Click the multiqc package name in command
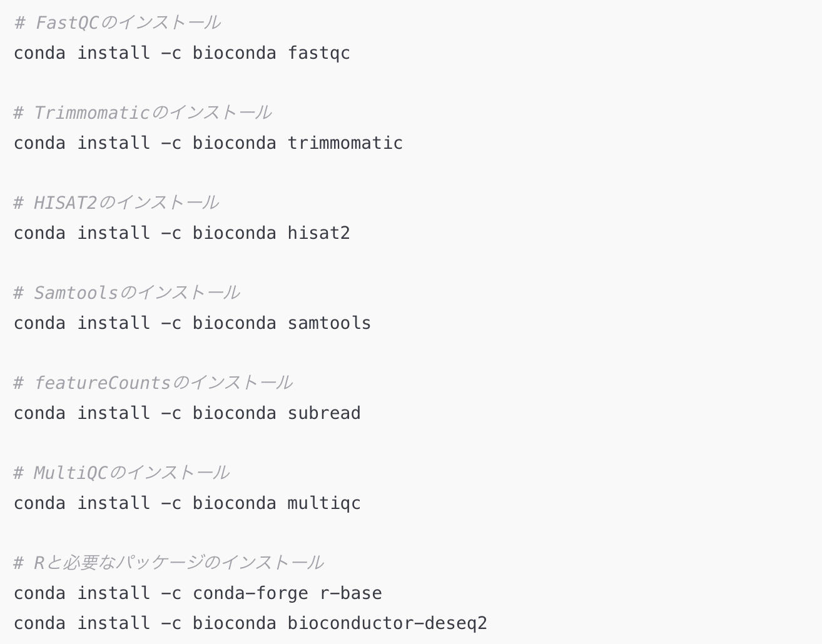 point(323,503)
